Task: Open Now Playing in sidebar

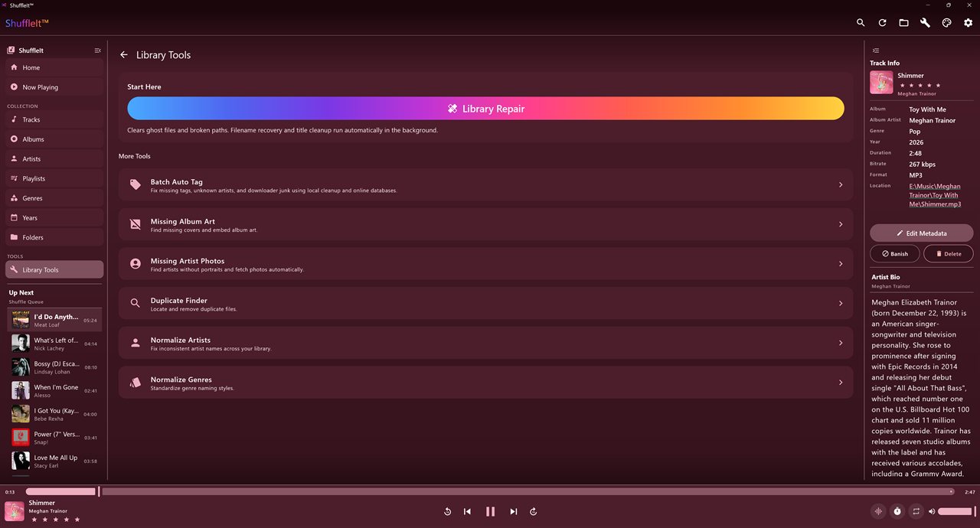Action: point(54,87)
